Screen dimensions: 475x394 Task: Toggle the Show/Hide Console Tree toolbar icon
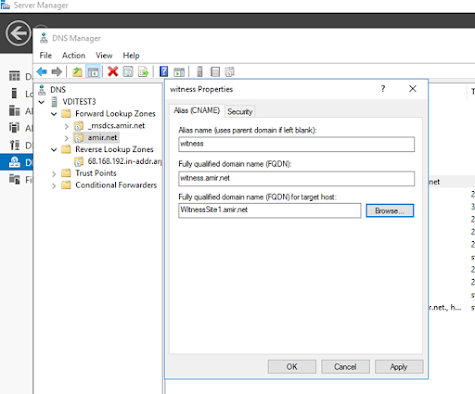[x=93, y=72]
